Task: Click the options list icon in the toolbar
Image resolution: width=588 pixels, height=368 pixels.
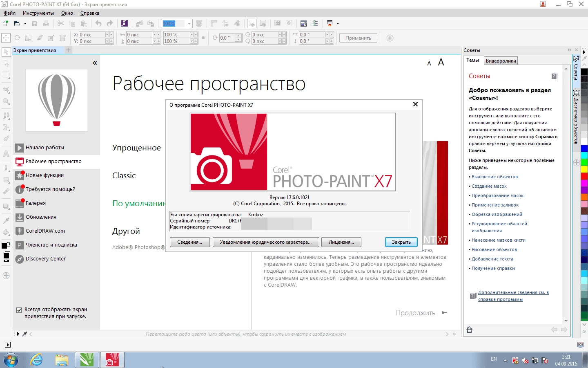Action: [x=315, y=24]
